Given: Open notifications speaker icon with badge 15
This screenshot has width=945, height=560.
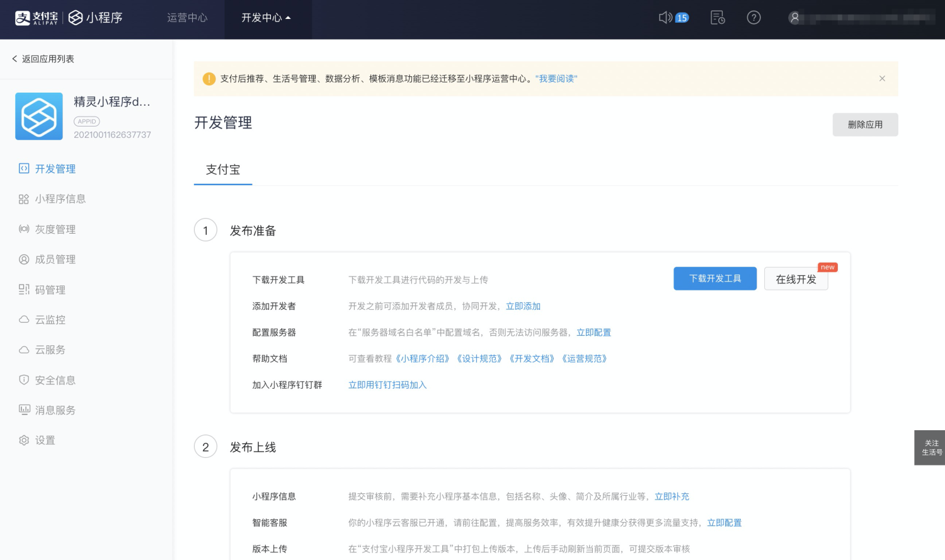Looking at the screenshot, I should (673, 18).
